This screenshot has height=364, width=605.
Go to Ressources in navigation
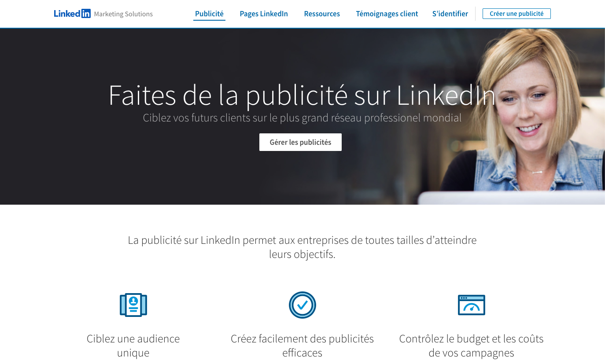pos(322,14)
